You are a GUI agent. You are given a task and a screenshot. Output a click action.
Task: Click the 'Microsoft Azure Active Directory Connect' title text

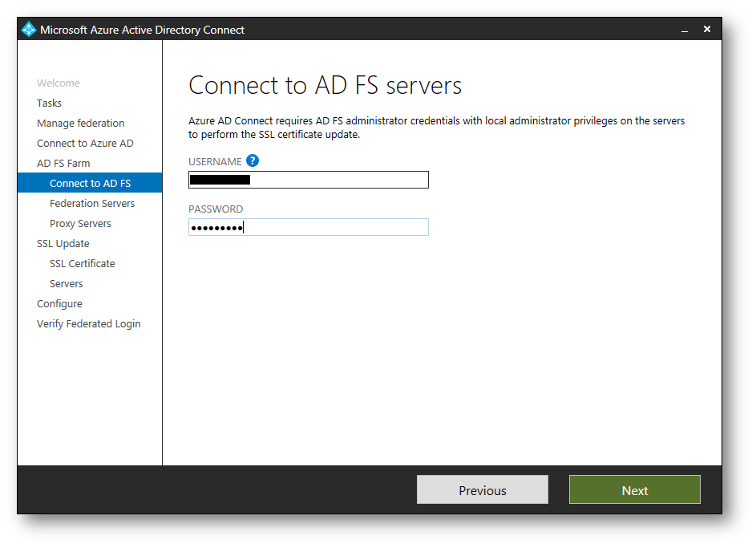tap(142, 30)
